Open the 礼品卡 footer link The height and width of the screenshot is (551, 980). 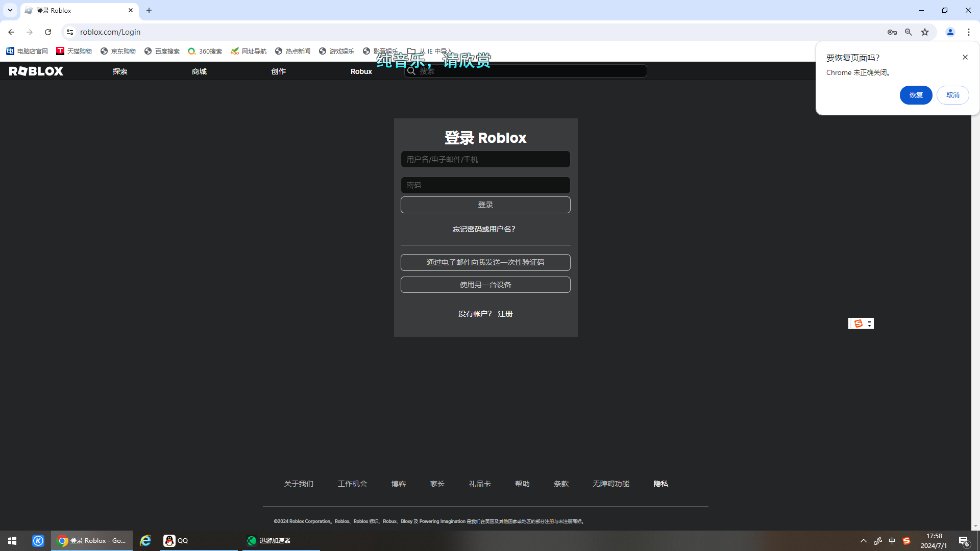point(480,484)
